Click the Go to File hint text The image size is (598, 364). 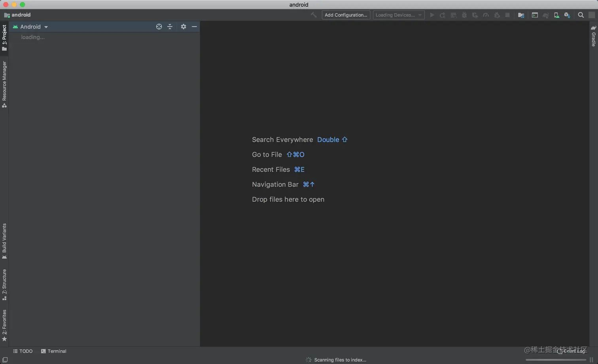(x=267, y=155)
